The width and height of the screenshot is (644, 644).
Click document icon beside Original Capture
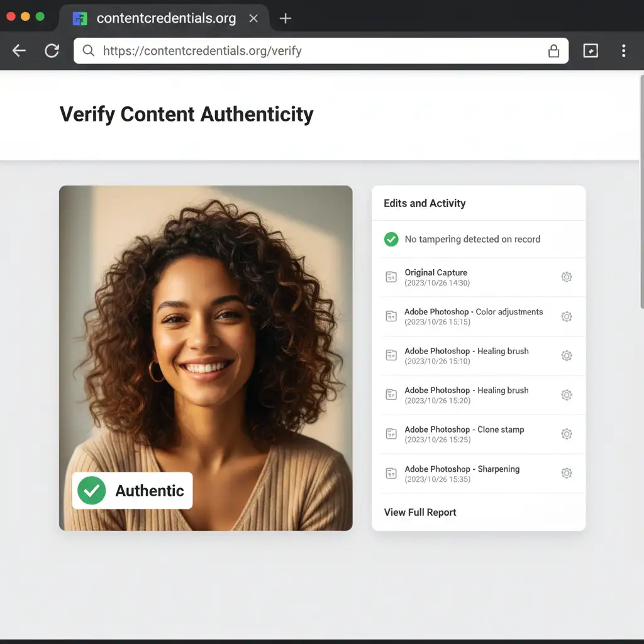391,277
